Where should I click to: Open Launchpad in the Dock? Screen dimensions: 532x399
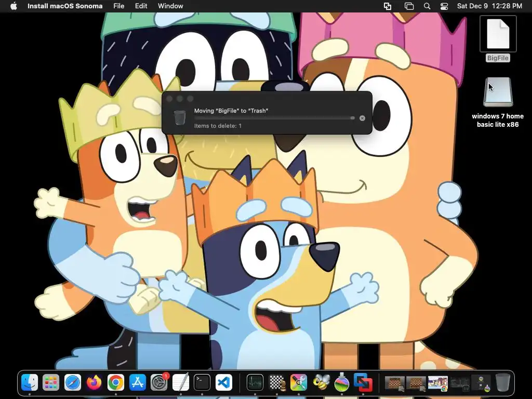(x=51, y=382)
